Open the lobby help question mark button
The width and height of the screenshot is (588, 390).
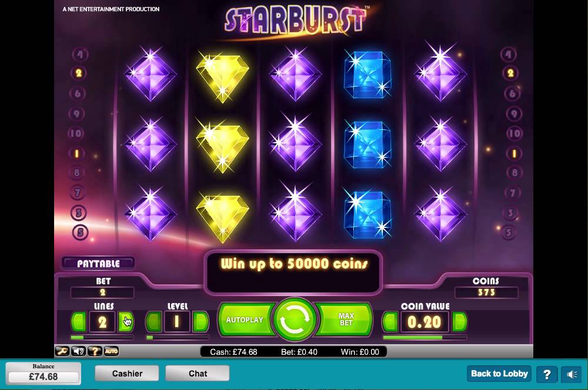[x=547, y=374]
